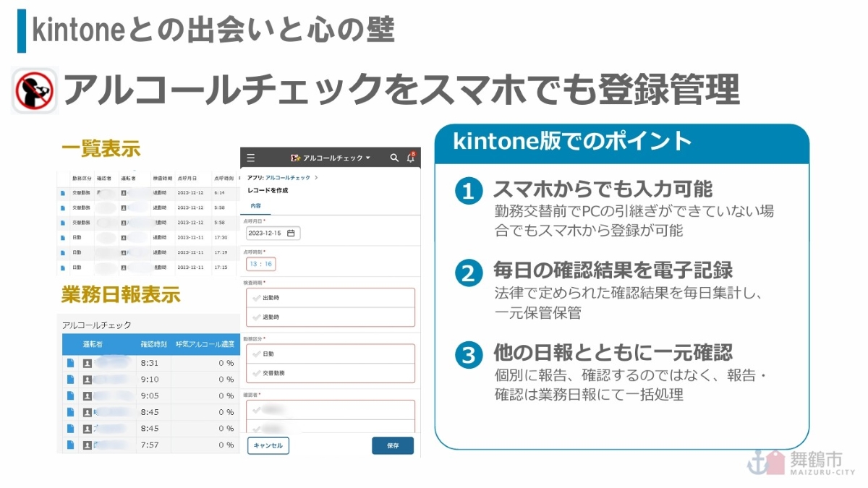
Task: Click the 17:19 time cell
Action: pyautogui.click(x=221, y=252)
